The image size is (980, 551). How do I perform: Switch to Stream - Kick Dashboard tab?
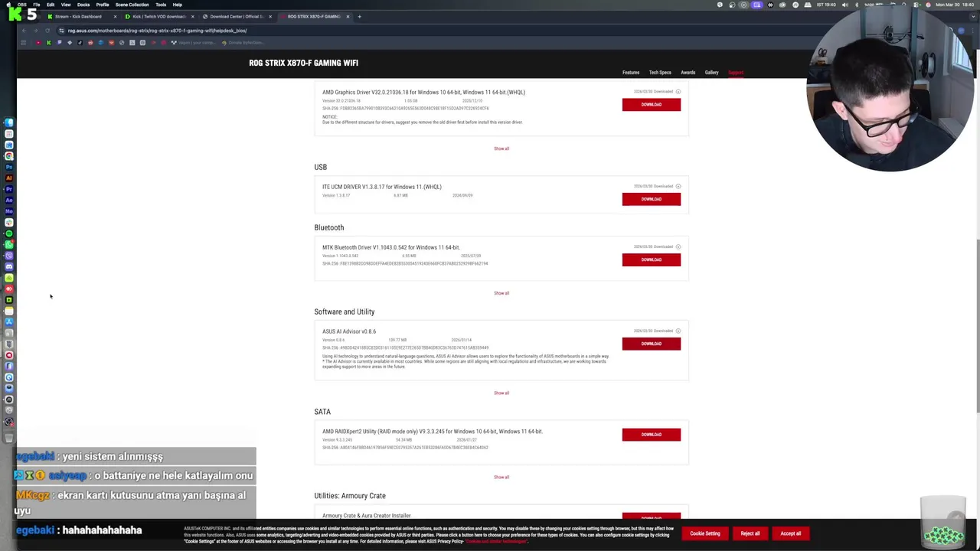pyautogui.click(x=83, y=16)
